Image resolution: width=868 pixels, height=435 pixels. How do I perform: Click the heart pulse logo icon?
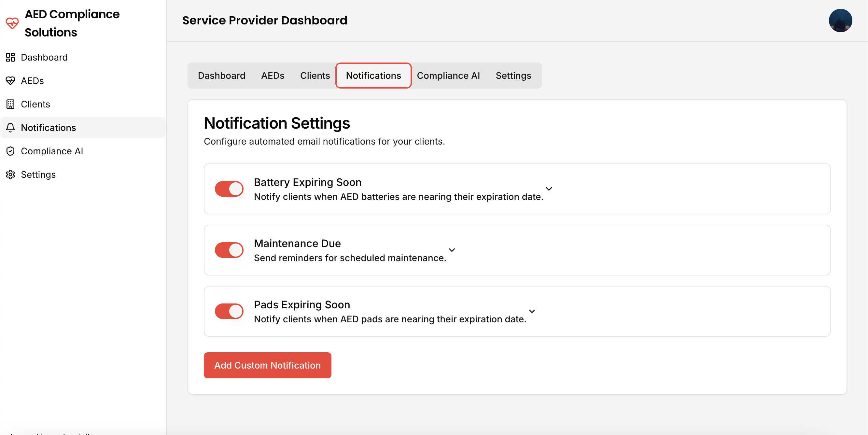click(x=12, y=23)
